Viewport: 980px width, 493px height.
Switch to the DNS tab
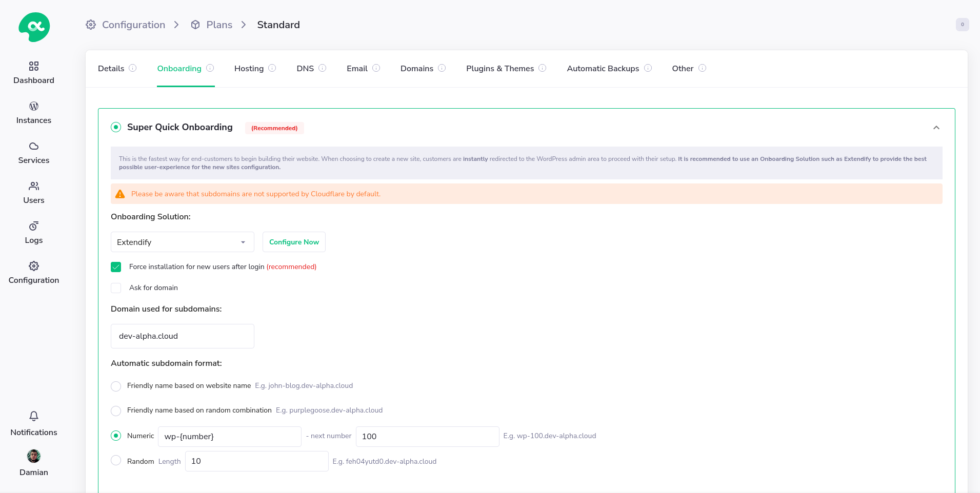point(305,69)
